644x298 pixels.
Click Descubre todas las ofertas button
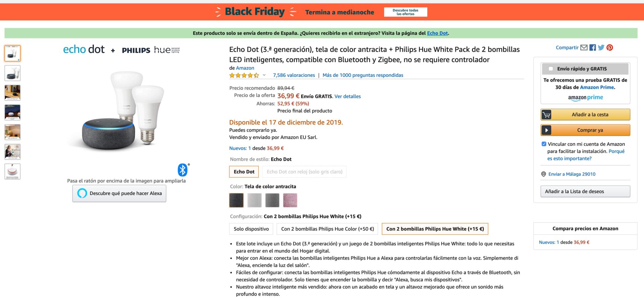(406, 12)
